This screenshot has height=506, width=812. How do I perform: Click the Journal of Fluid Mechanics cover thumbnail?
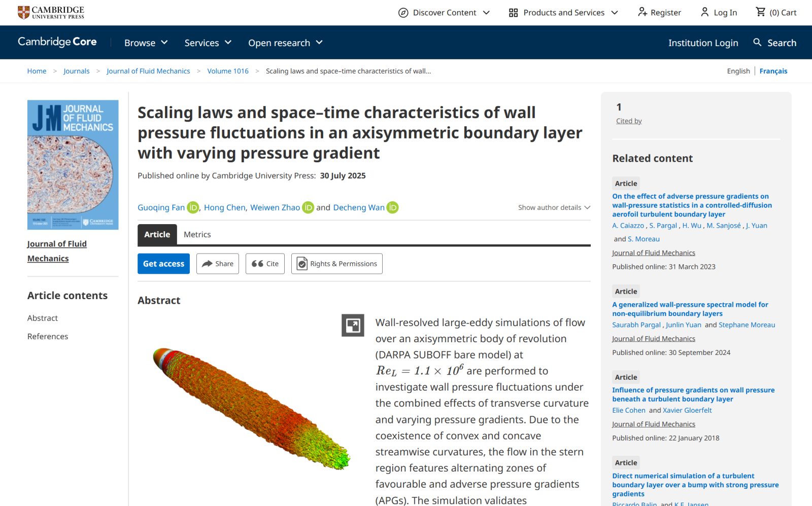click(x=73, y=165)
